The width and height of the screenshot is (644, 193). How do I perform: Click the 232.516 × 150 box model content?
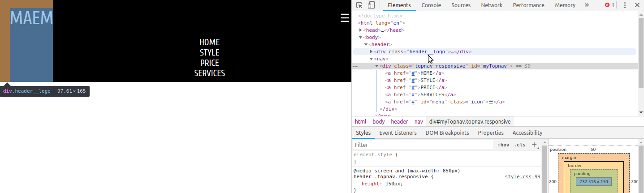tap(594, 182)
